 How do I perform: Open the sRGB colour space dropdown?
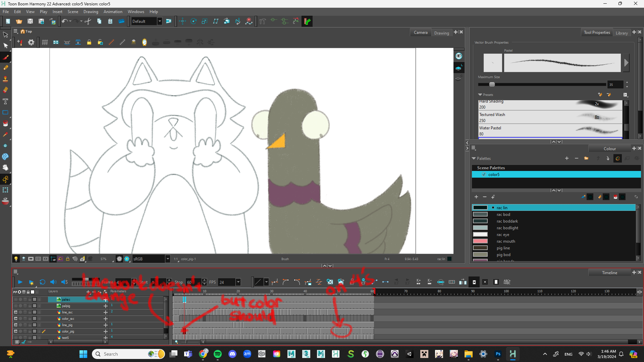pos(168,259)
